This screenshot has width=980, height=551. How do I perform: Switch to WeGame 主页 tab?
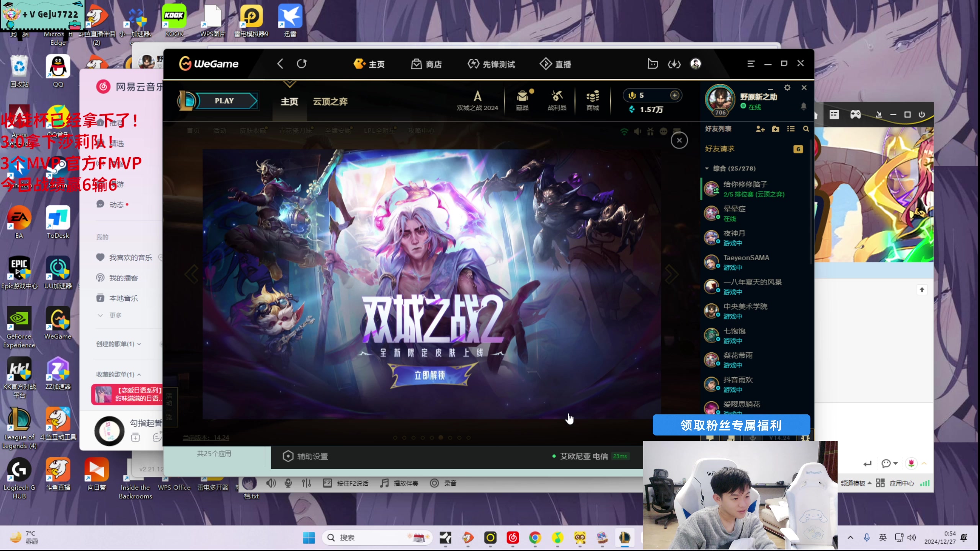(x=369, y=64)
